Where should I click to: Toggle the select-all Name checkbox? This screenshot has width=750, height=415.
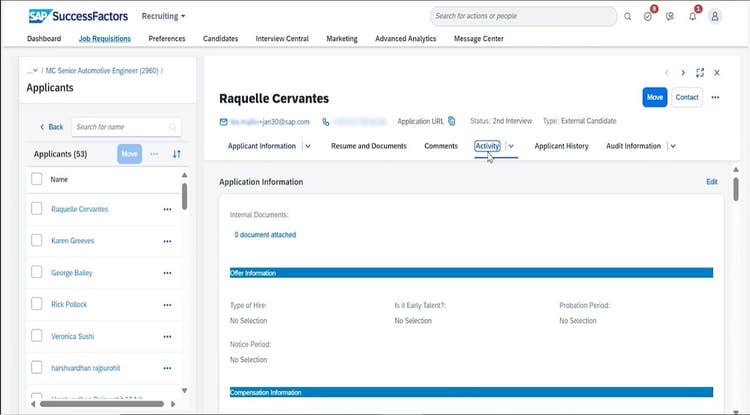click(36, 179)
